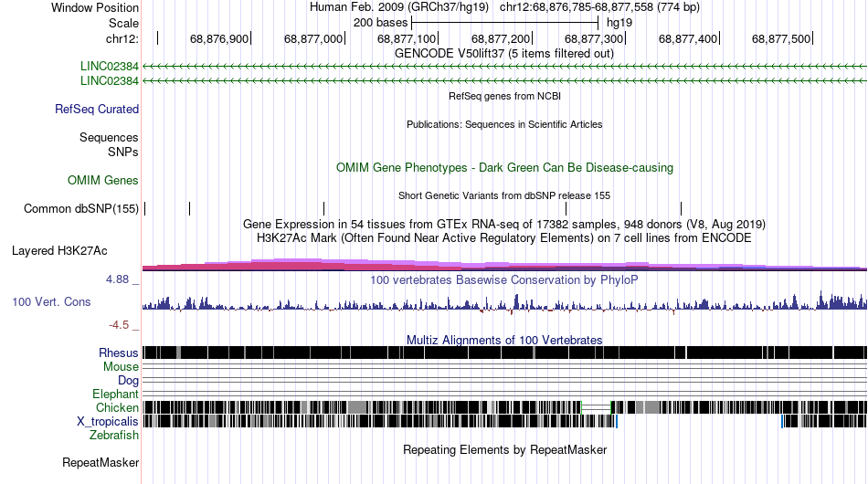Open the Repeating Elements by RepeatMasker title
The width and height of the screenshot is (868, 484).
[x=505, y=449]
